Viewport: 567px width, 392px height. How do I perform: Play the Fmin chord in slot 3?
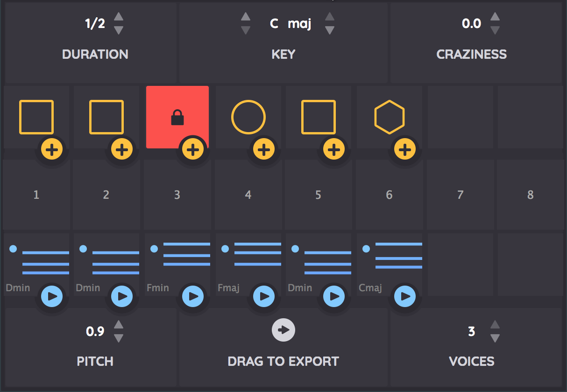pyautogui.click(x=193, y=296)
